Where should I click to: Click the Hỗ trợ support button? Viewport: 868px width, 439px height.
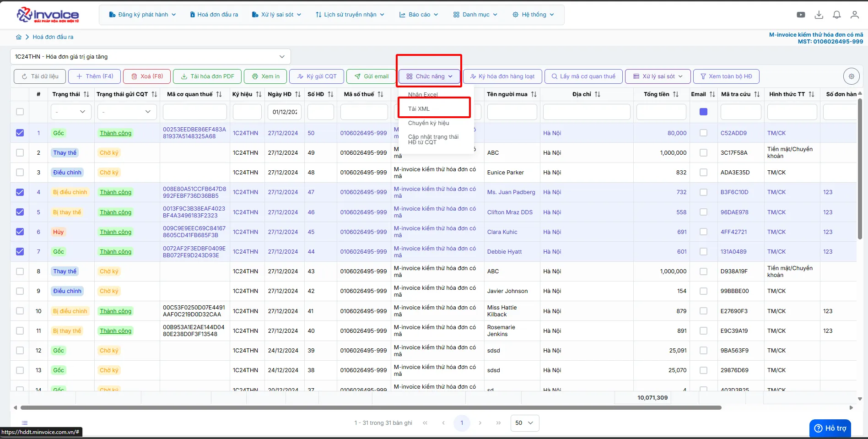tap(830, 428)
